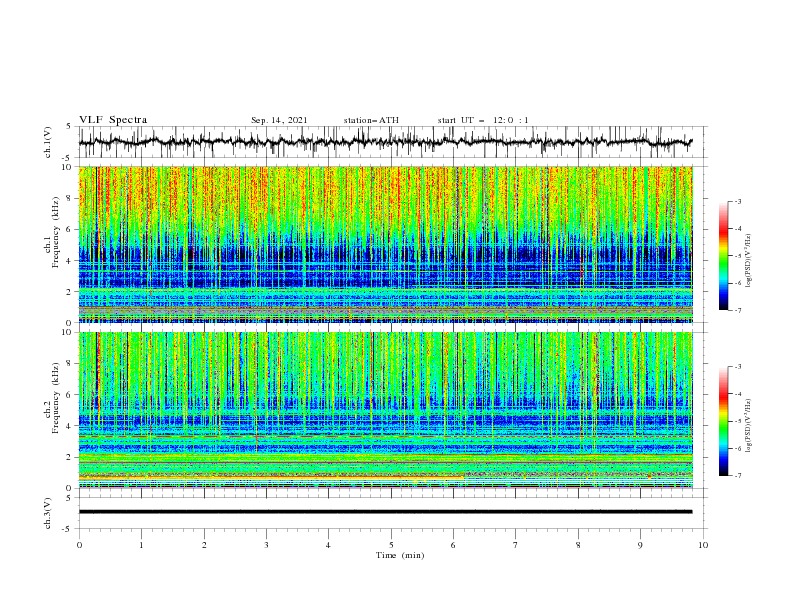Viewport: 792px width, 612px height.
Task: Click the 'ch.3(V)' axis label
Action: 48,514
